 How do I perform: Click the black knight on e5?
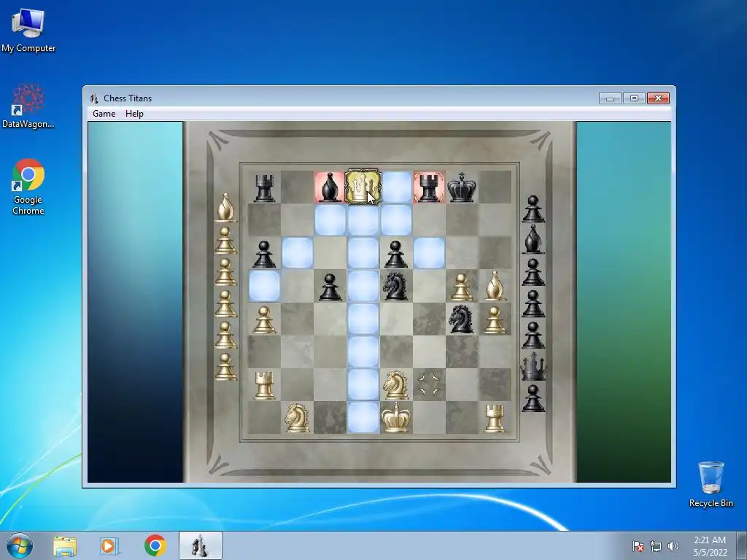tap(396, 286)
